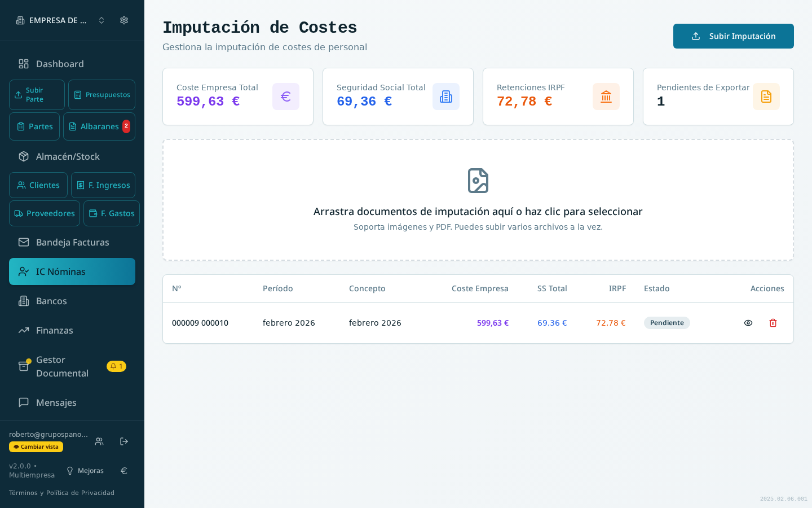The image size is (812, 508).
Task: Click Coste Empresa column header
Action: pos(480,288)
